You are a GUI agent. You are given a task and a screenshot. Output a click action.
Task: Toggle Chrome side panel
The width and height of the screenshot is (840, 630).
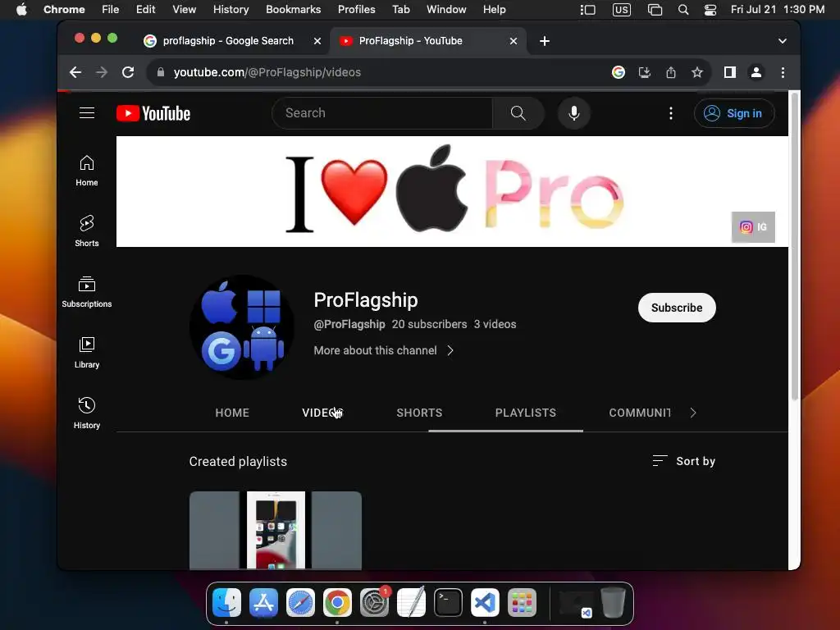coord(729,72)
